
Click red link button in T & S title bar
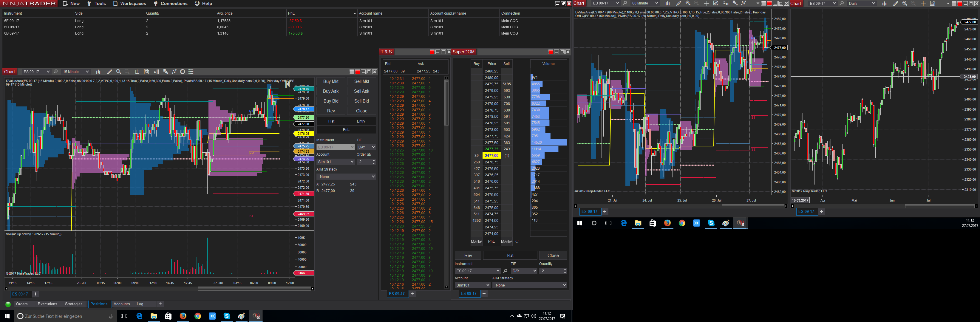point(432,52)
